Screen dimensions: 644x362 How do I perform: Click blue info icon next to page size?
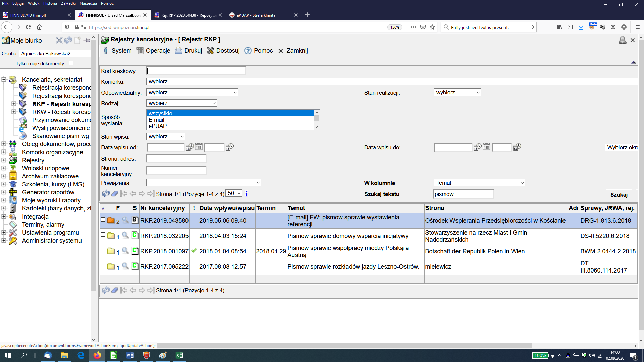click(246, 193)
